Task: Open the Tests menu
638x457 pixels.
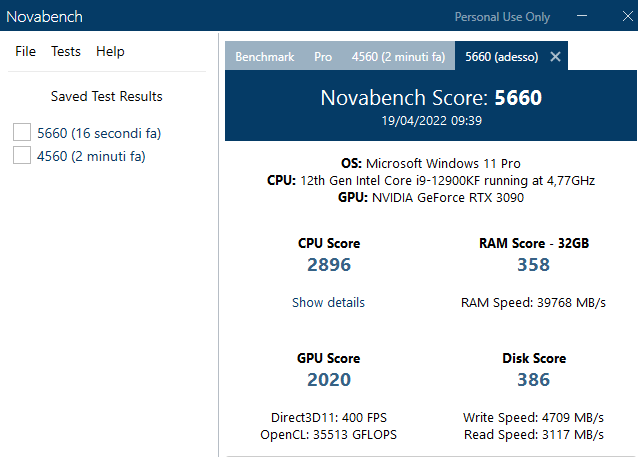Action: pyautogui.click(x=66, y=51)
